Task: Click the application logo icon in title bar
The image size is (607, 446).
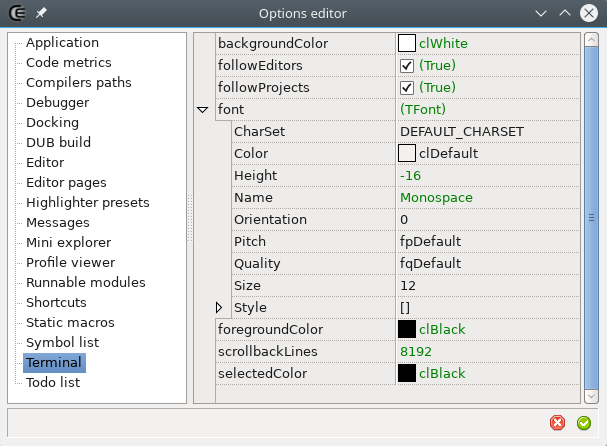Action: click(17, 13)
